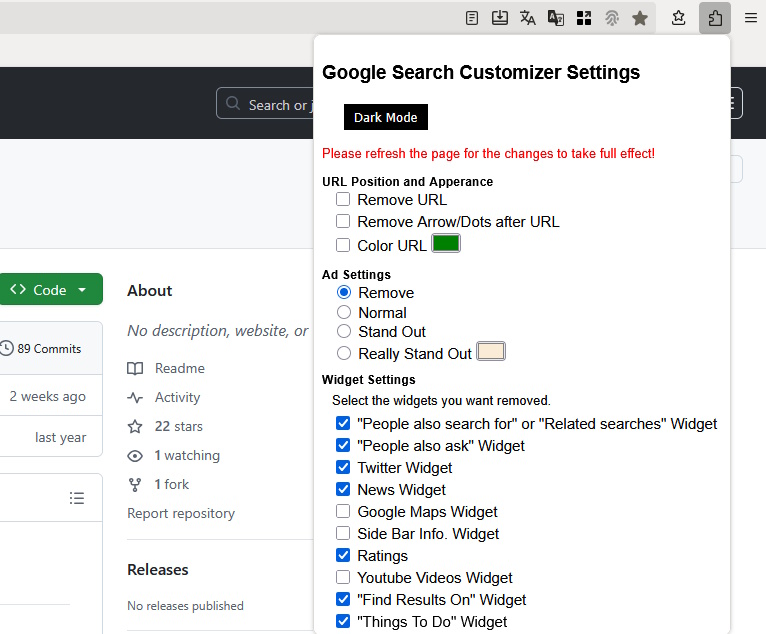Expand the green Code dropdown
Screen dimensions: 766x634
click(x=50, y=290)
